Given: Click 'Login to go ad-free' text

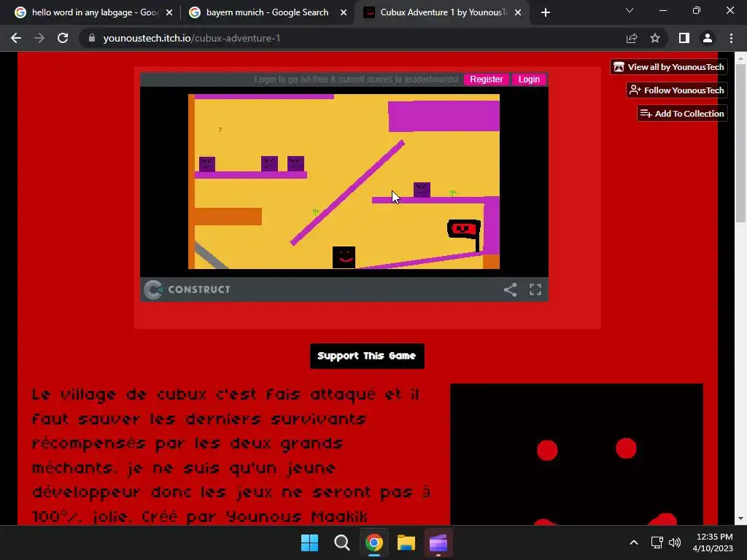Looking at the screenshot, I should 356,79.
